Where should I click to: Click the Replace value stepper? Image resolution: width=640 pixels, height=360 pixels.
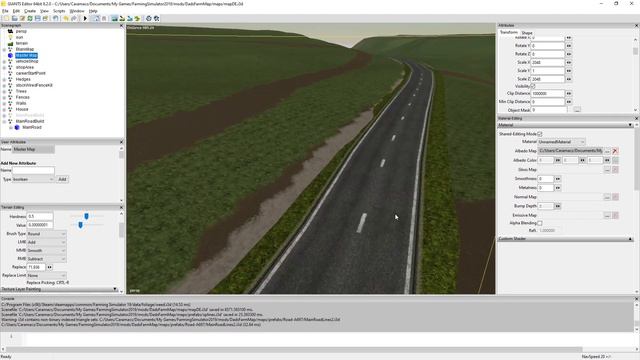pyautogui.click(x=49, y=267)
